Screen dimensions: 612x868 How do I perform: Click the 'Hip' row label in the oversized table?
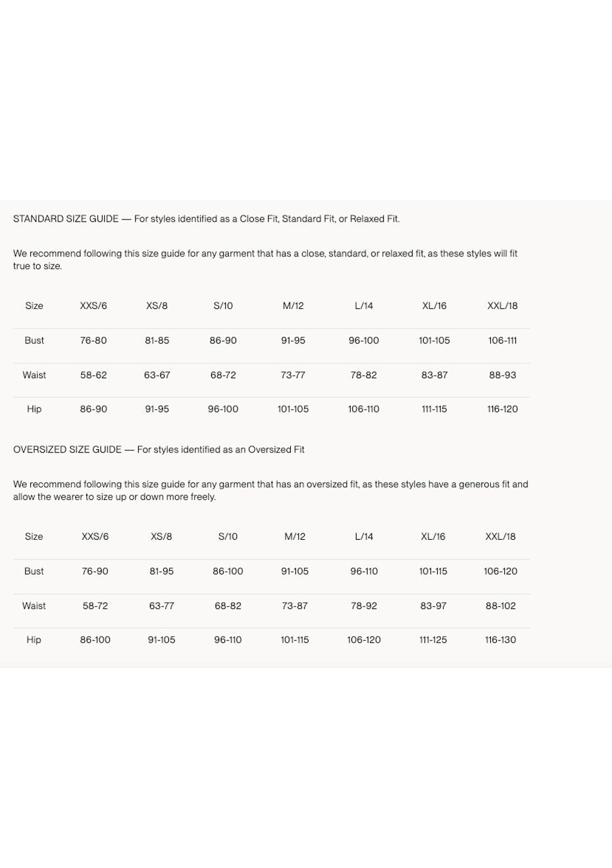(x=34, y=640)
